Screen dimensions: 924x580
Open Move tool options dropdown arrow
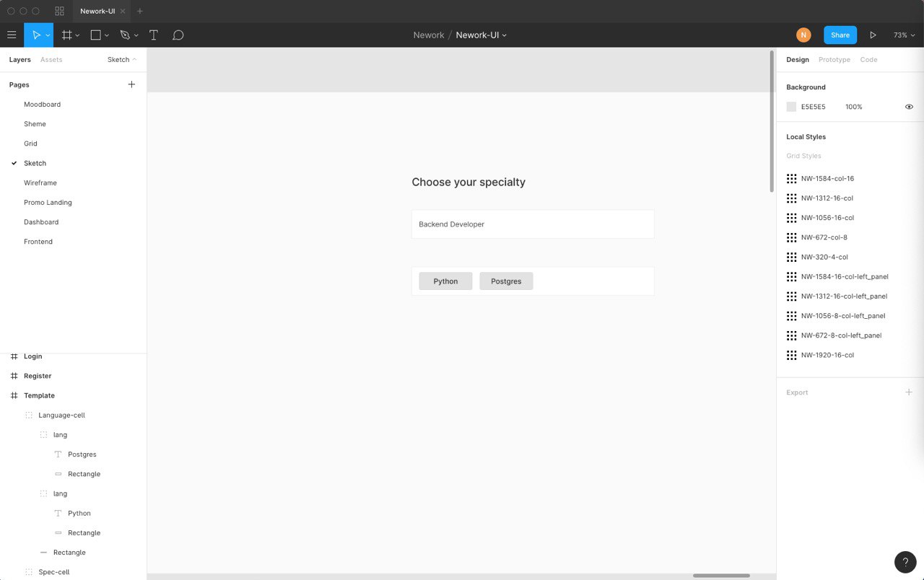pyautogui.click(x=48, y=35)
